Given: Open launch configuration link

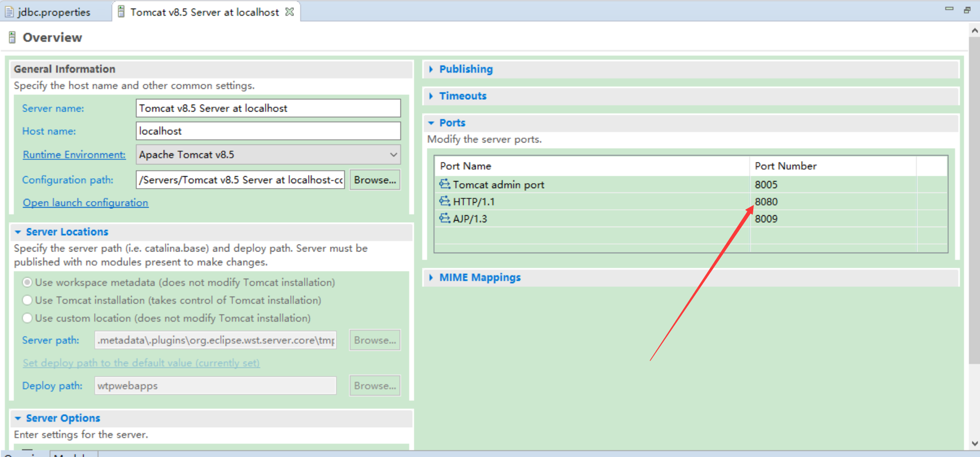Looking at the screenshot, I should point(85,202).
